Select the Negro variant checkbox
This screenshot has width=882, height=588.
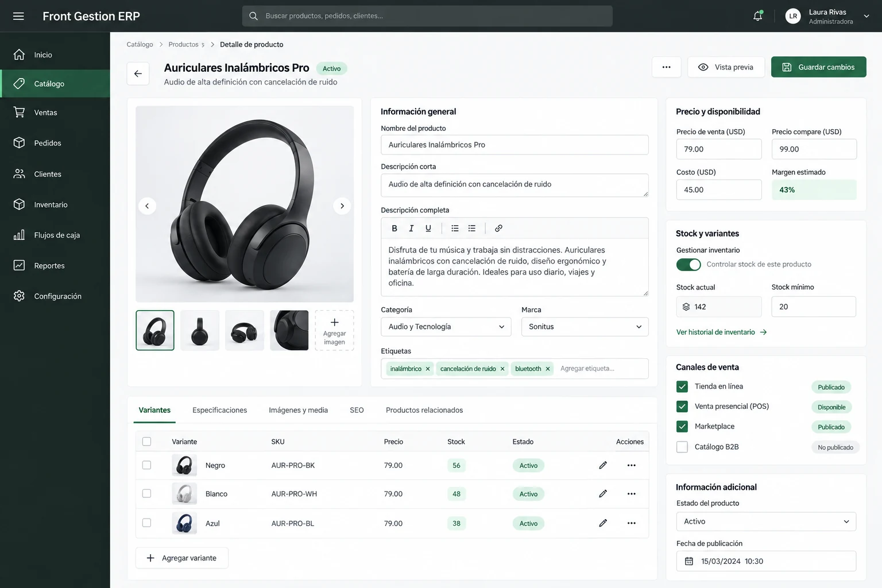point(147,465)
